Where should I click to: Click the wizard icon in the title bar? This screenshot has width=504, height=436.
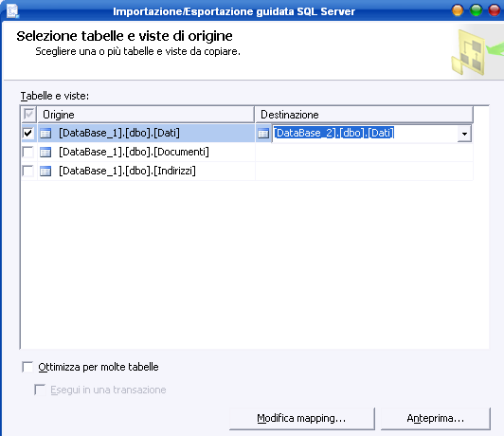[12, 10]
